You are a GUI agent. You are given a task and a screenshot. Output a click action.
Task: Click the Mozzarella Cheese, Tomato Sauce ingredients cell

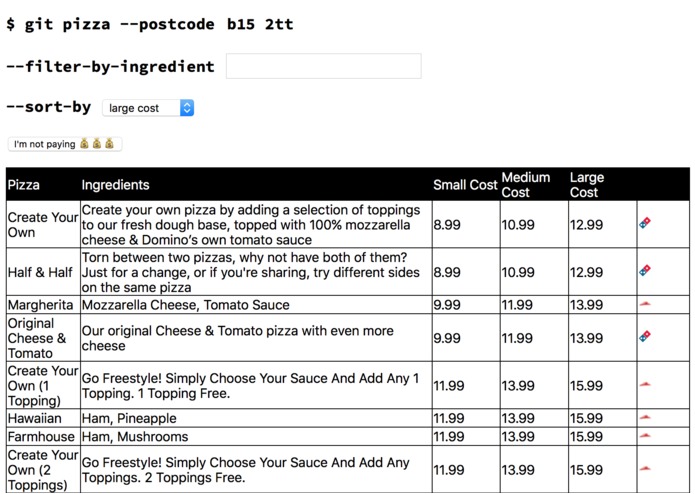point(256,305)
